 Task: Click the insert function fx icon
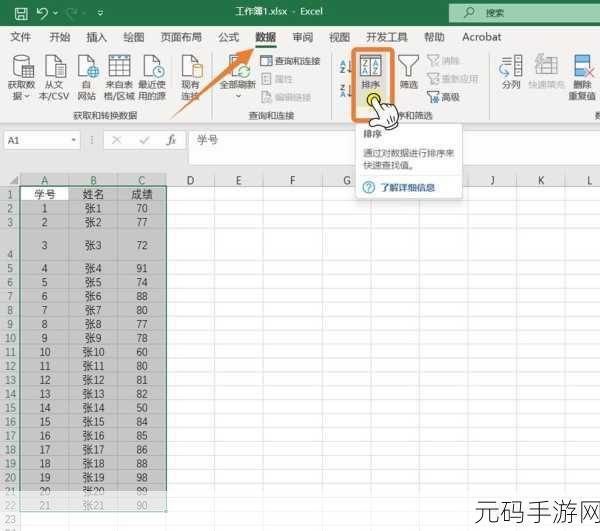point(171,140)
